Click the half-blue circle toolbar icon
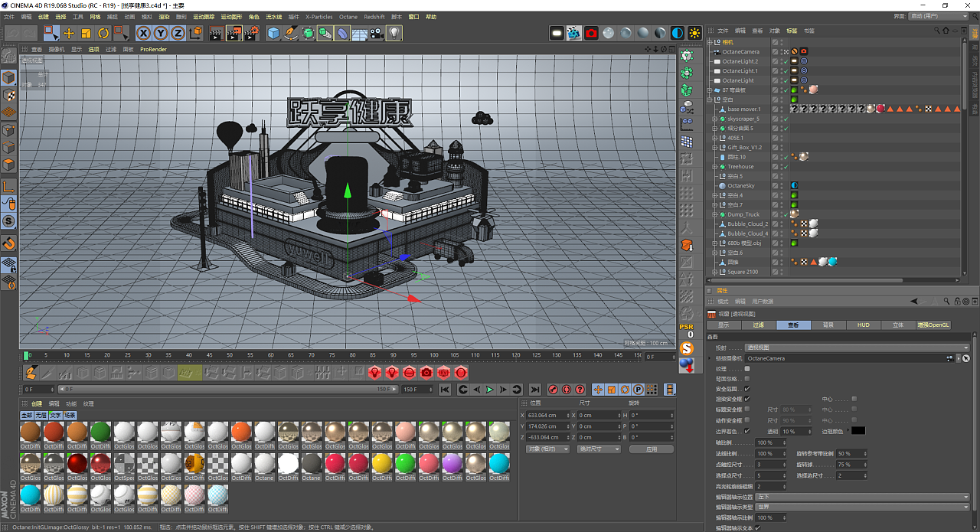This screenshot has width=980, height=532. (x=678, y=33)
